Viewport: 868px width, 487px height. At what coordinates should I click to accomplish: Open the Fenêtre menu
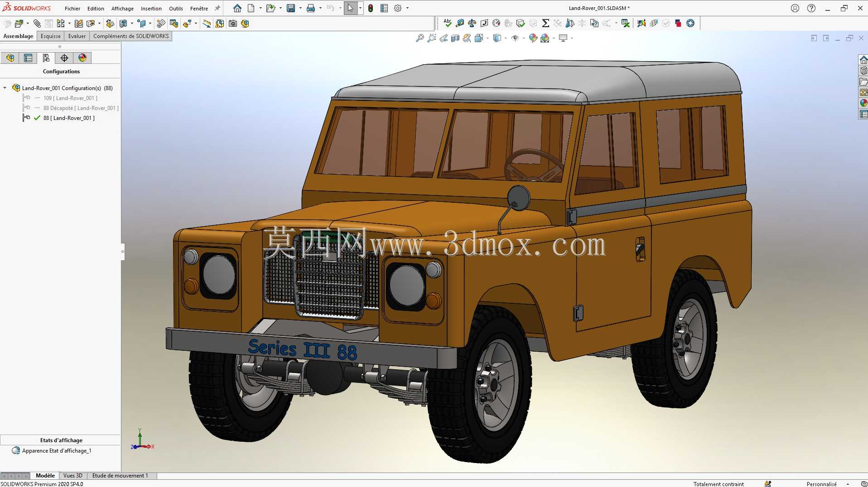(x=199, y=9)
